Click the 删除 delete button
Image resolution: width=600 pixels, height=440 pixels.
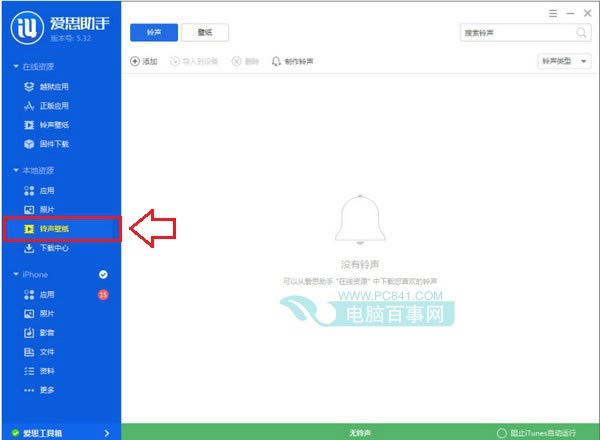(x=245, y=61)
